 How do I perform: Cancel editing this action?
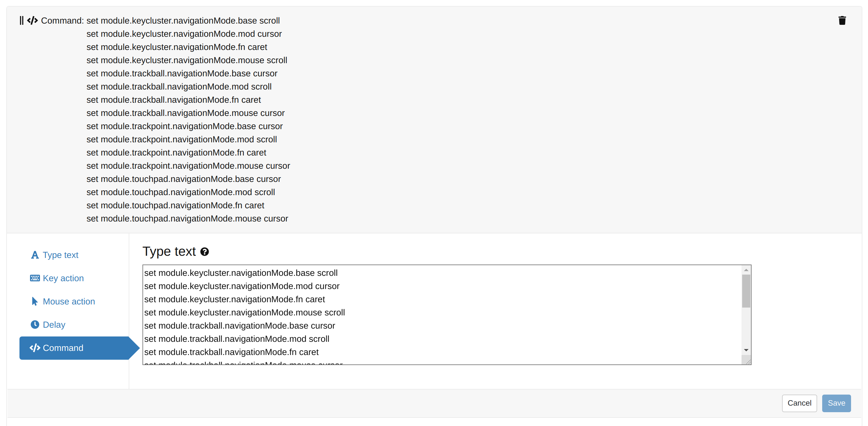799,403
